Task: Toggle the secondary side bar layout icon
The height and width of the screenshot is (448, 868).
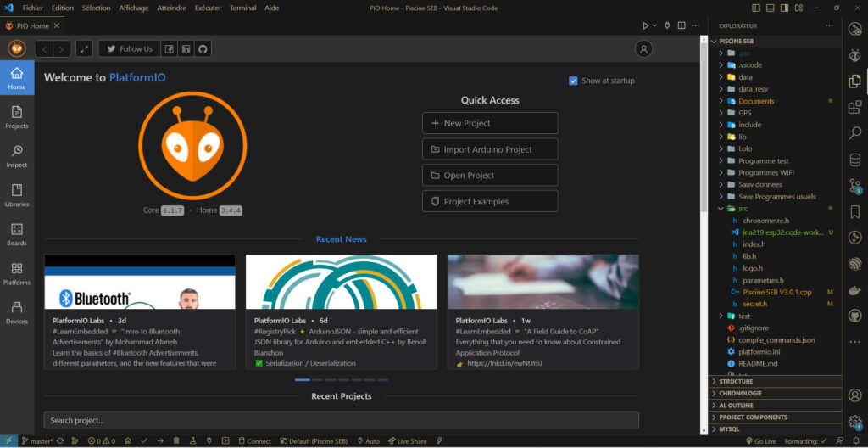Action: 784,8
